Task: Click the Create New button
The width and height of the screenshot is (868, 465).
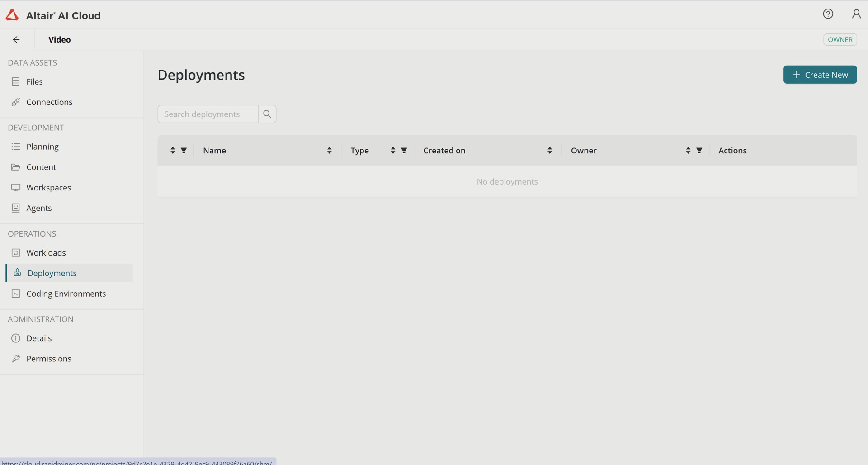Action: (820, 75)
